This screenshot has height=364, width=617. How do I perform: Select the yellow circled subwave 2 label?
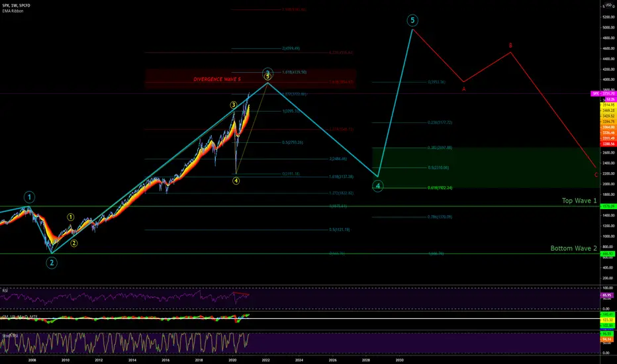[x=74, y=243]
